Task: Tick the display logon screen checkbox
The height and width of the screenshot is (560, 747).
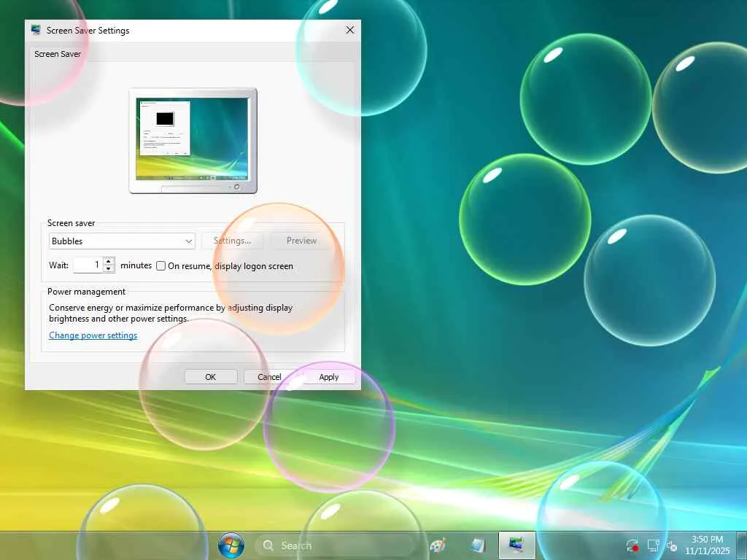Action: click(161, 265)
